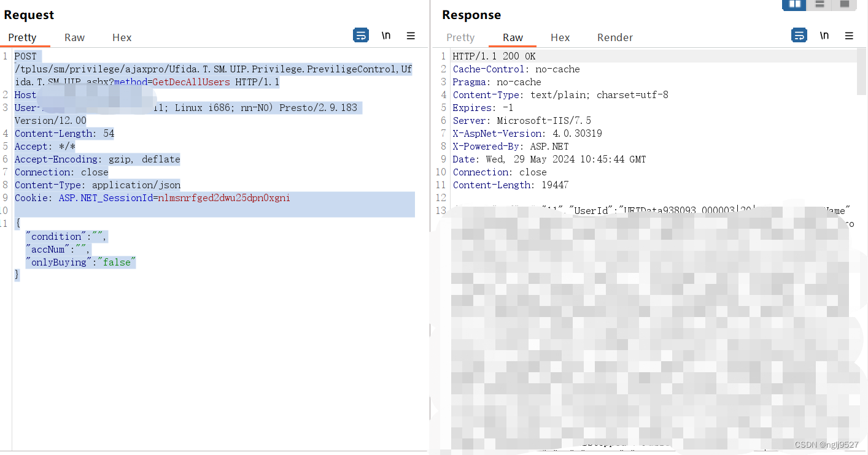Viewport: 868px width, 455px height.
Task: Toggle word wrap icon in Response panel
Action: tap(799, 36)
